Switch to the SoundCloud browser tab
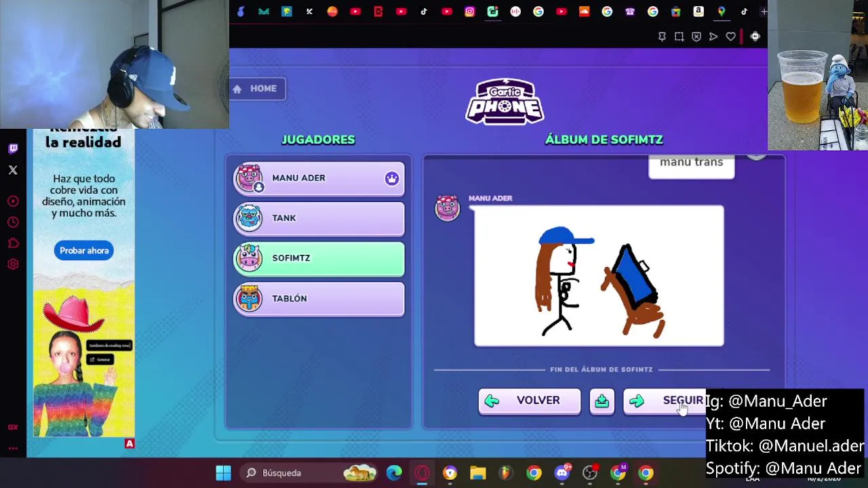The image size is (868, 488). 584,12
